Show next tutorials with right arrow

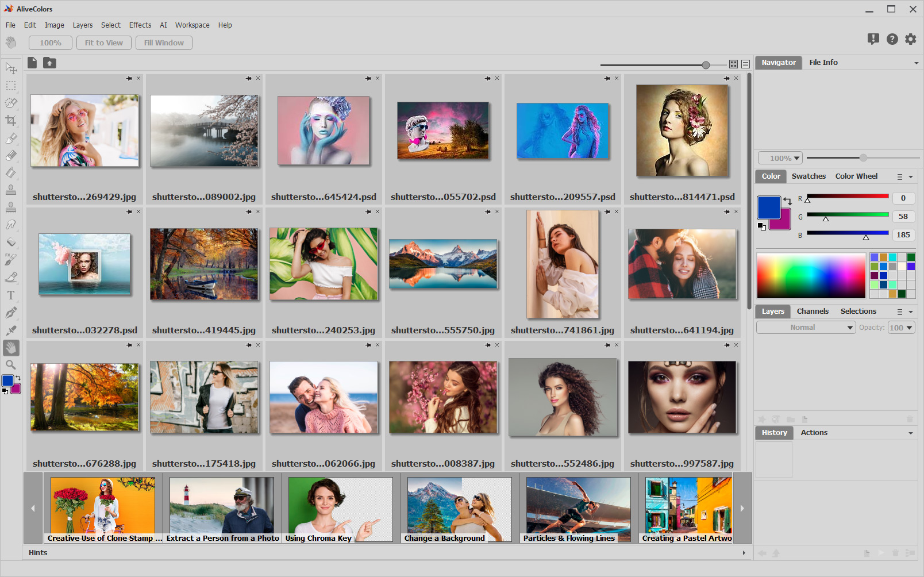click(x=742, y=508)
